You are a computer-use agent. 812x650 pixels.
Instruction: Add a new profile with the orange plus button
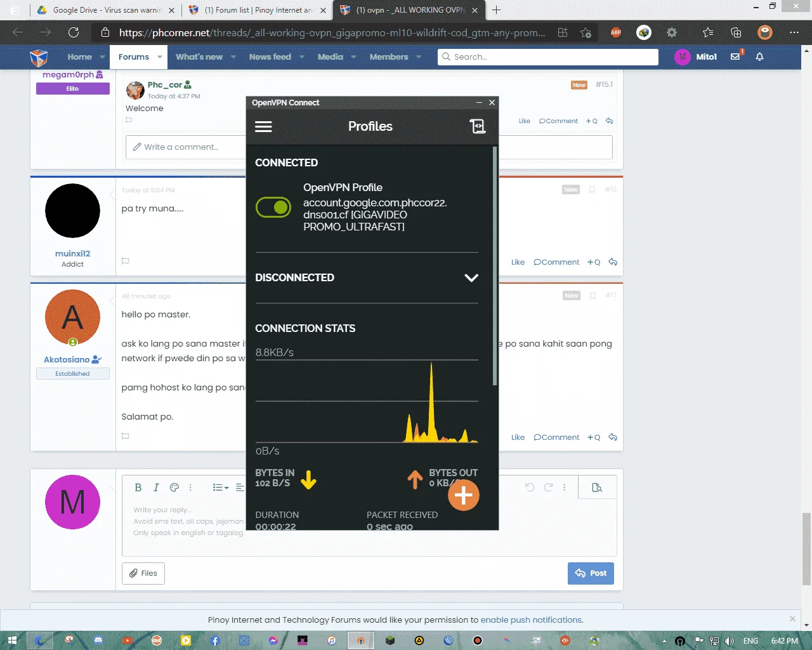[464, 495]
